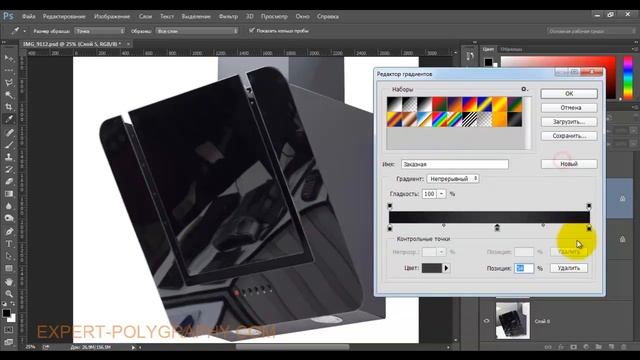
Task: Pick the rainbow Spectrum gradient preset
Action: pyautogui.click(x=439, y=120)
